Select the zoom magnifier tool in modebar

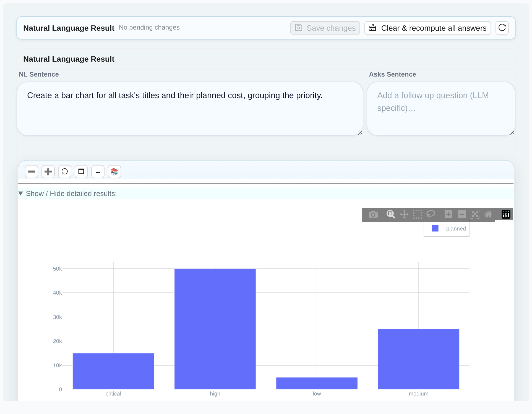pos(391,214)
